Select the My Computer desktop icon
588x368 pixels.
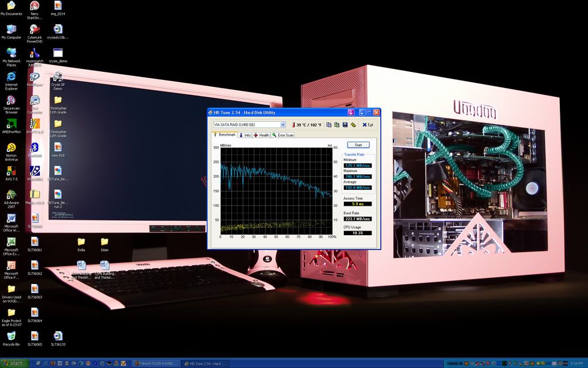tap(11, 32)
